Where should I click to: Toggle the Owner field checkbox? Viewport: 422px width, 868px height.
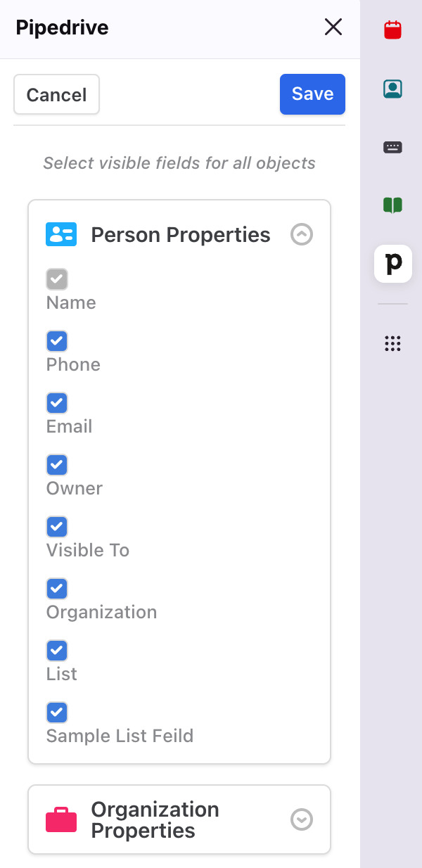pos(57,465)
